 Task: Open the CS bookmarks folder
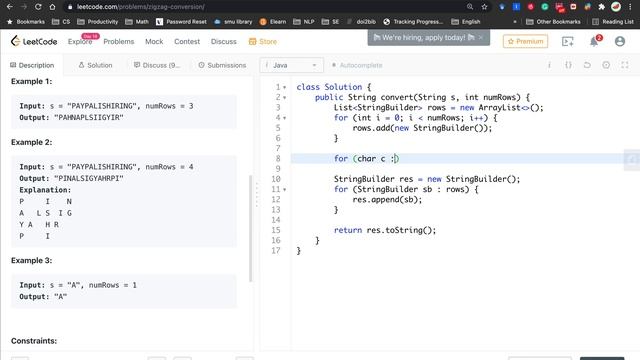point(61,22)
